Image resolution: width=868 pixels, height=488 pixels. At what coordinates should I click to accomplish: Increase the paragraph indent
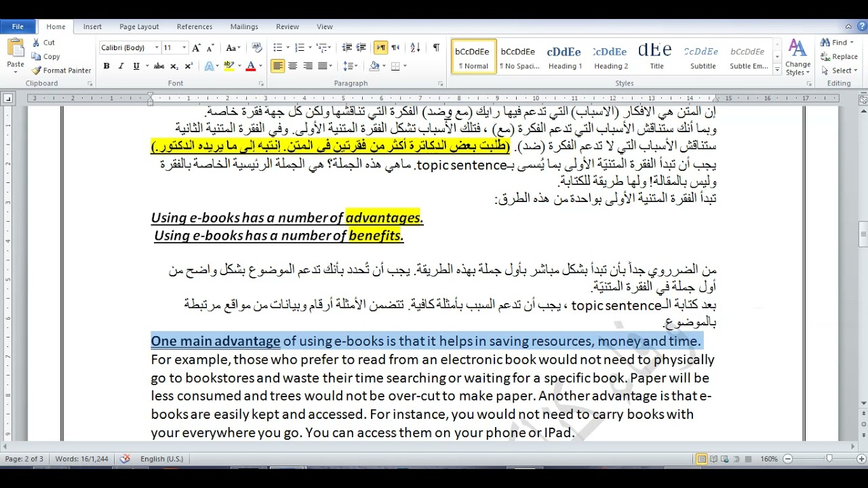361,47
